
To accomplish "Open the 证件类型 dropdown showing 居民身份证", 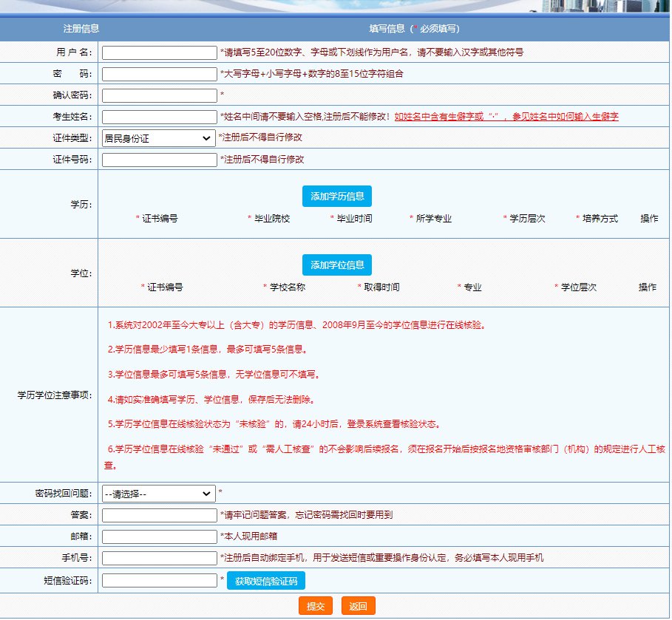I will click(x=158, y=138).
